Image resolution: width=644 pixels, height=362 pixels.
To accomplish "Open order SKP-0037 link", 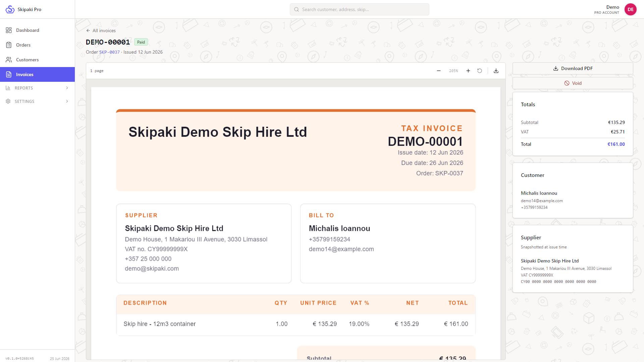I will tap(109, 52).
